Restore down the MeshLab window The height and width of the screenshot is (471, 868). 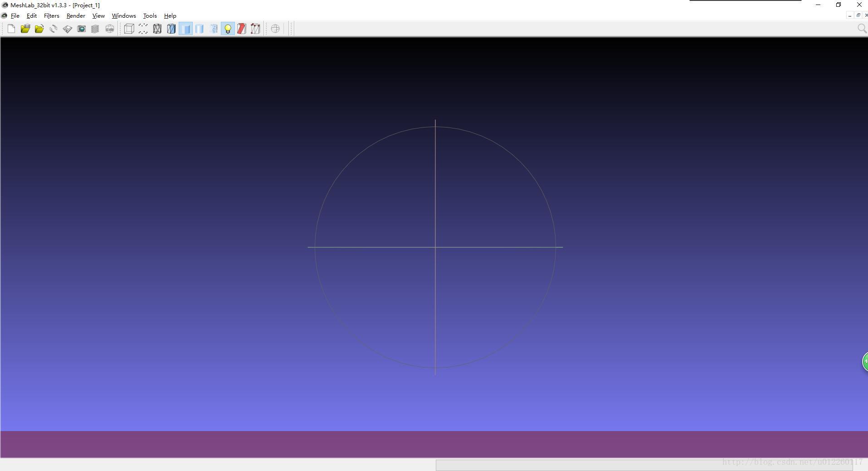[x=839, y=5]
